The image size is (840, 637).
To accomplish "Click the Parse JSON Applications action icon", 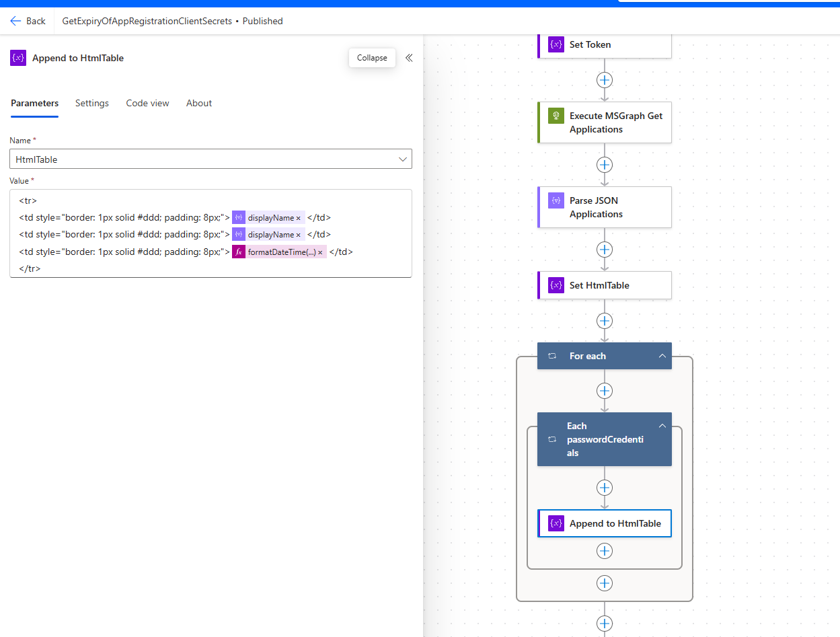I will coord(556,200).
